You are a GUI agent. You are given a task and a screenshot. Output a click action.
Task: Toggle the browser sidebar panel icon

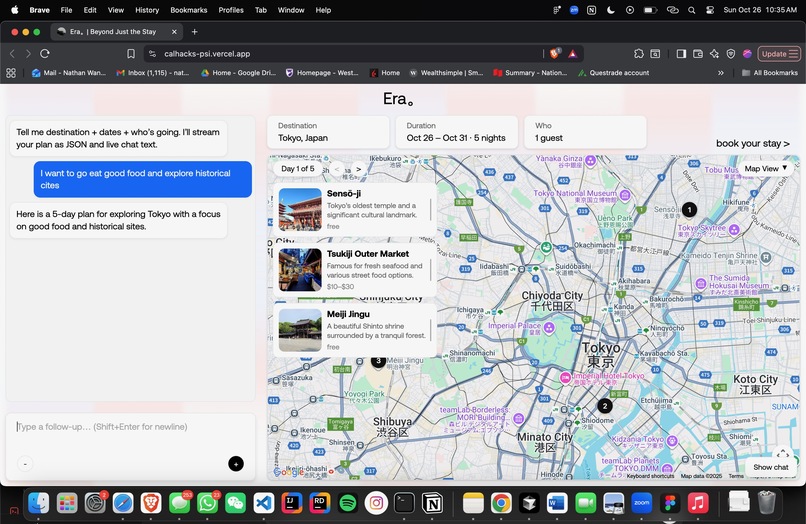(x=681, y=53)
